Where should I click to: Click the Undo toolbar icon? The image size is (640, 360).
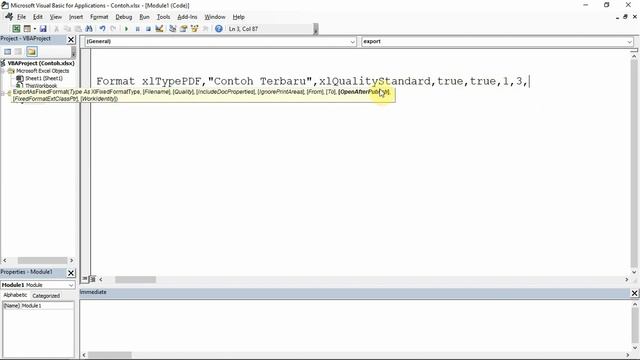point(102,29)
